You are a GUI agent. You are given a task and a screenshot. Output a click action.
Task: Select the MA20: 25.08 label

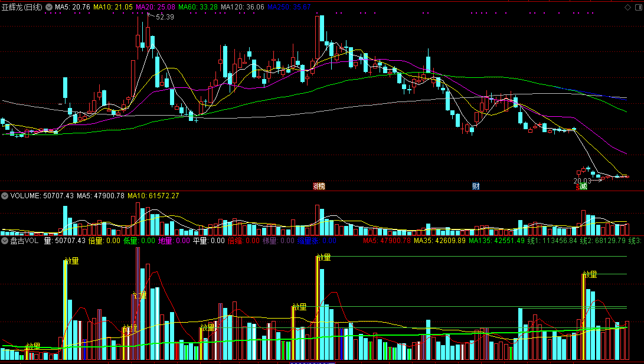point(155,7)
